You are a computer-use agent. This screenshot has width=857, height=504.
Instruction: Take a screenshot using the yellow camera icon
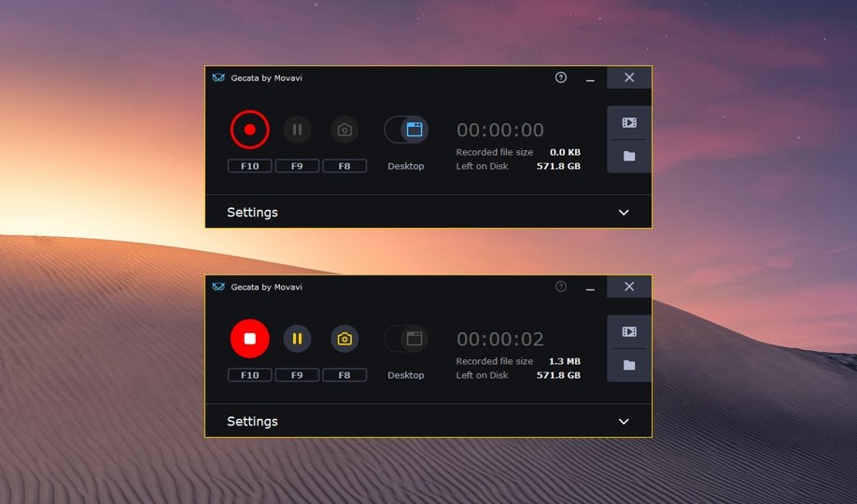pyautogui.click(x=344, y=339)
